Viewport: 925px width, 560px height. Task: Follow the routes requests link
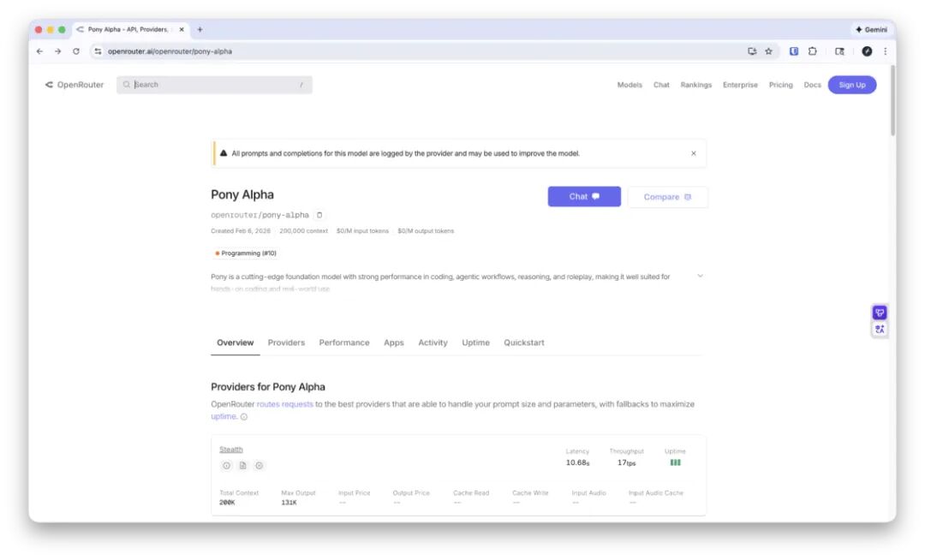(284, 404)
